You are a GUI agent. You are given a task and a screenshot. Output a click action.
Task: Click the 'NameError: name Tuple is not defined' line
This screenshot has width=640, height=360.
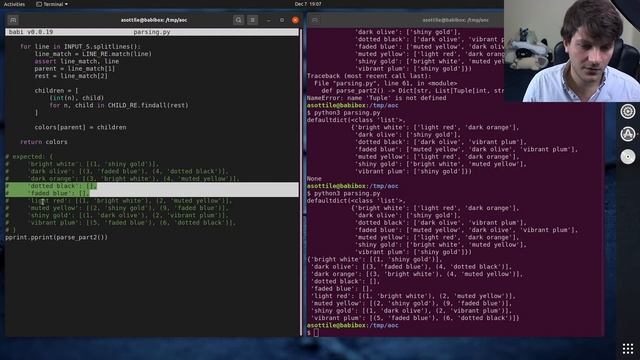pos(376,98)
